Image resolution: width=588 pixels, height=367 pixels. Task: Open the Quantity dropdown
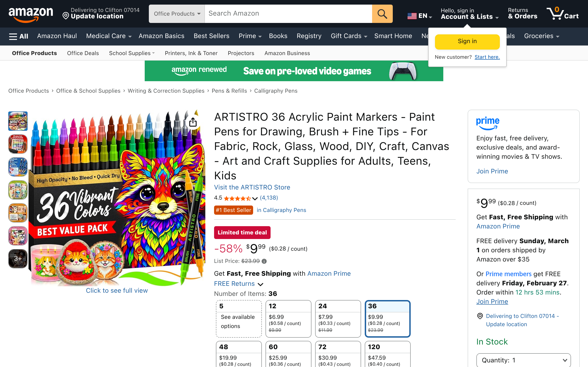coord(523,360)
